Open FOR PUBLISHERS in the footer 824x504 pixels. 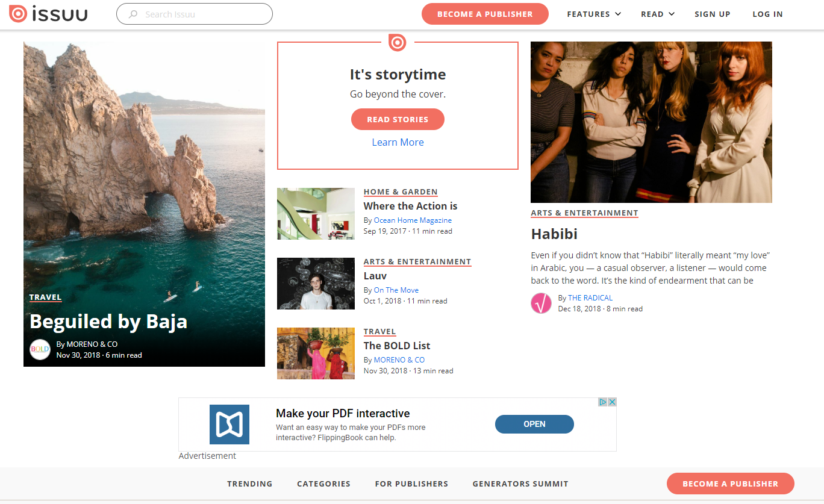(x=411, y=484)
